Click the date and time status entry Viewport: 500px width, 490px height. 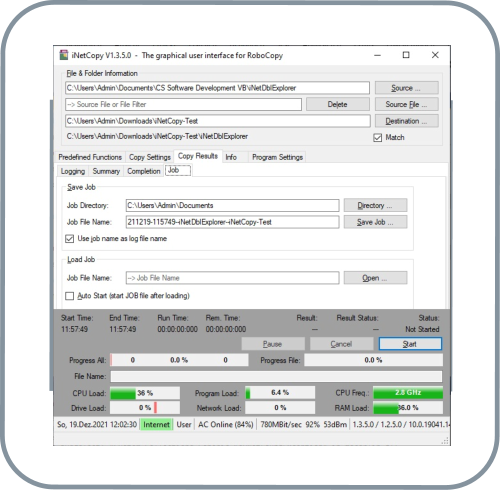tap(97, 425)
